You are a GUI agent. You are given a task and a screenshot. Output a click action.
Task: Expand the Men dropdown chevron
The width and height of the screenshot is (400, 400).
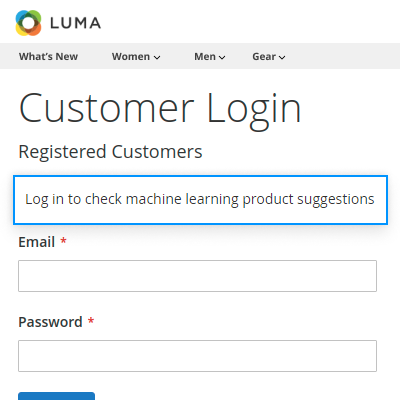222,57
